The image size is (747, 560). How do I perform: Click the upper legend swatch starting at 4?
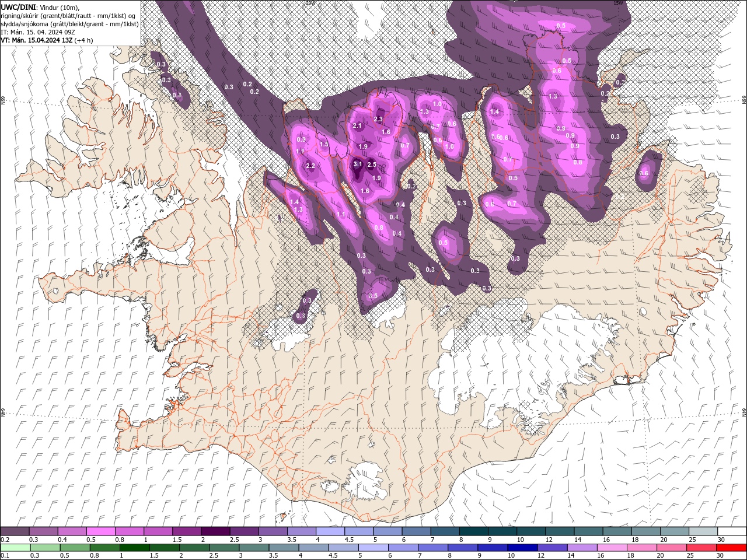(330, 531)
